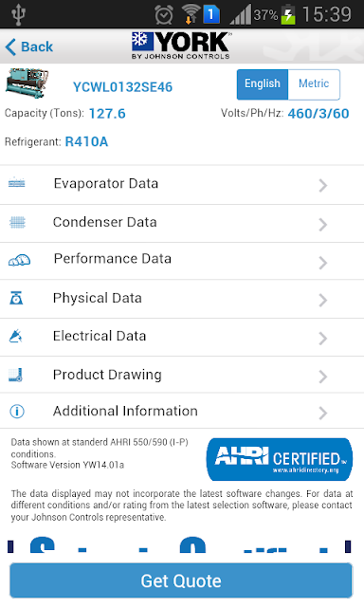Screen dimensions: 364x607
Task: Tap the data disclaimer paragraph
Action: point(182,506)
